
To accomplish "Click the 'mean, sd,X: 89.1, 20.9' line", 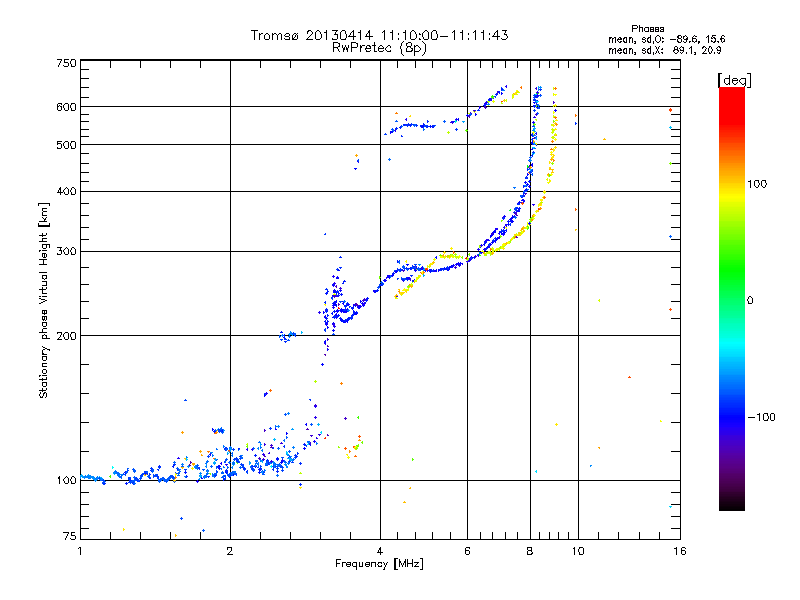I will pyautogui.click(x=664, y=50).
